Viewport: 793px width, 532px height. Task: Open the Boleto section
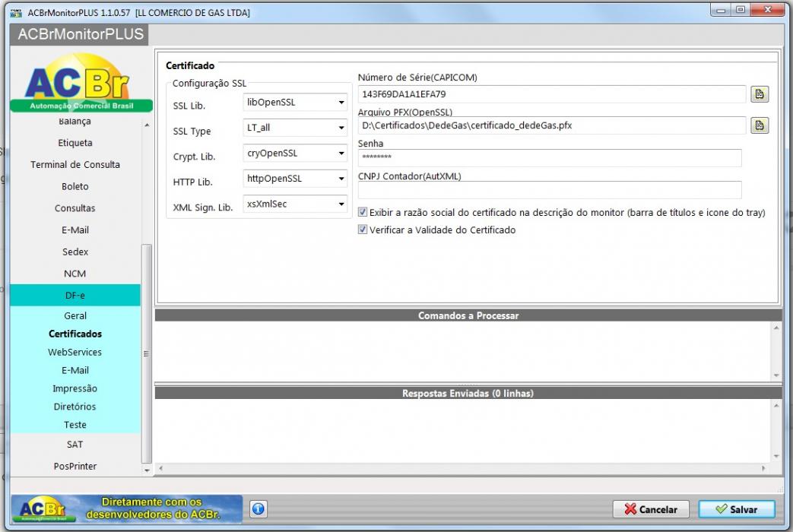[x=75, y=187]
